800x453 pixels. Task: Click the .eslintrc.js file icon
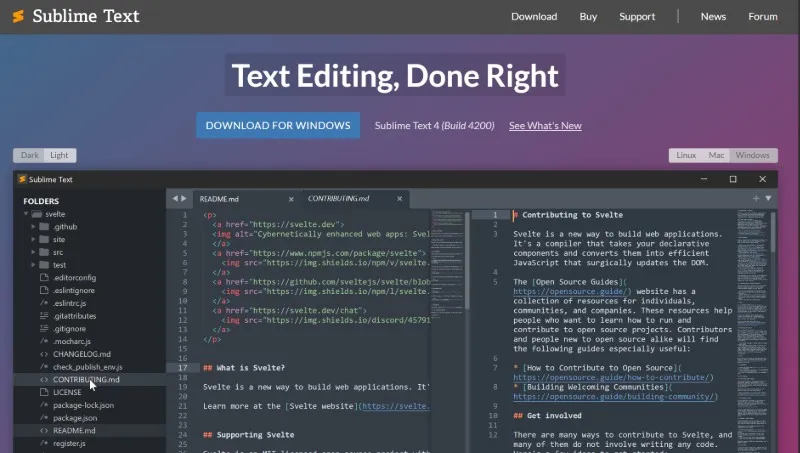pyautogui.click(x=44, y=303)
